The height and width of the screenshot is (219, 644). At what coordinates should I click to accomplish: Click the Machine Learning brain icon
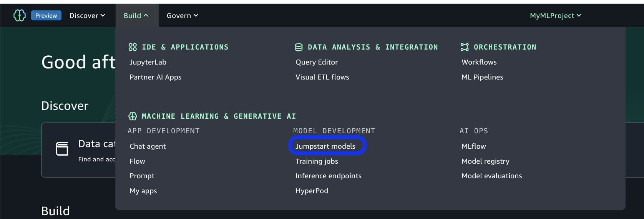133,116
